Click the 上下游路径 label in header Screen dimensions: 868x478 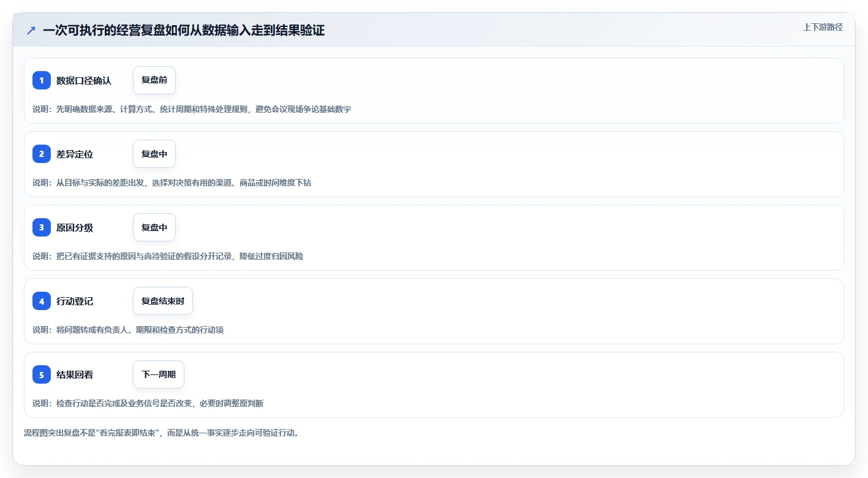click(x=823, y=27)
